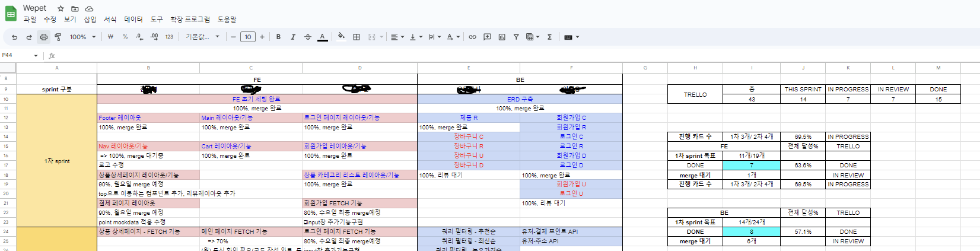980x251 pixels.
Task: Open input tools keyboard dropdown
Action: coord(571,37)
